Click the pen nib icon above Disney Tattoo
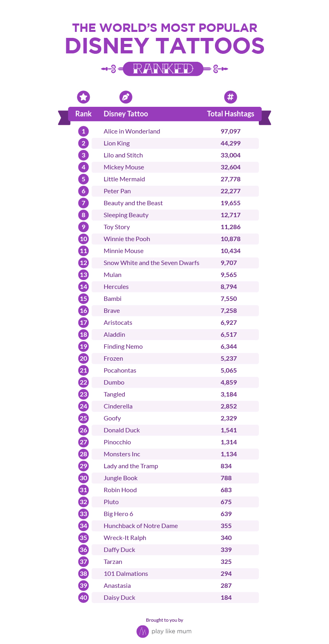Image resolution: width=329 pixels, height=644 pixels. [126, 97]
